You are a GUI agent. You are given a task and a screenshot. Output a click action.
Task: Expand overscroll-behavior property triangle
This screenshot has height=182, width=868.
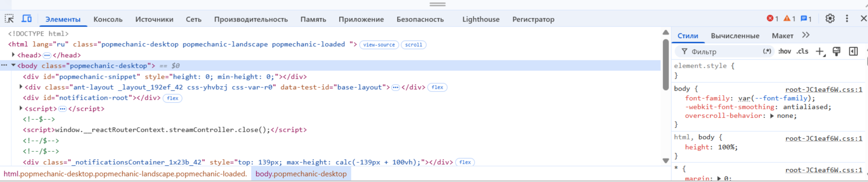[772, 116]
